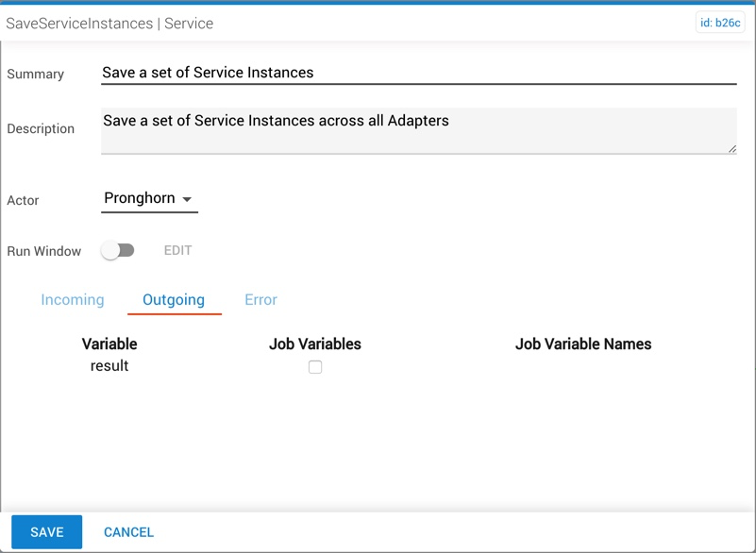Open the Actor dropdown showing Pronghorn
Screen dimensions: 756x553
pyautogui.click(x=149, y=198)
